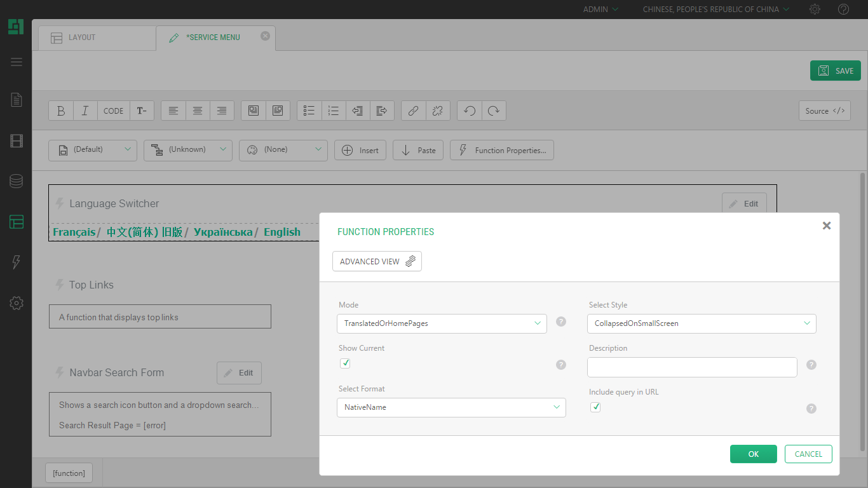
Task: Click the help icon next to Mode
Action: tap(561, 322)
